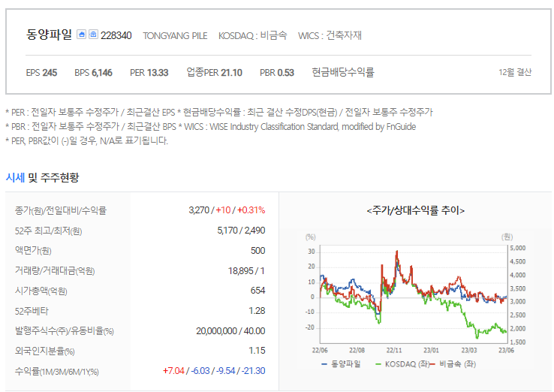Click the N/A footnote line
This screenshot has width=554, height=392.
87,140
